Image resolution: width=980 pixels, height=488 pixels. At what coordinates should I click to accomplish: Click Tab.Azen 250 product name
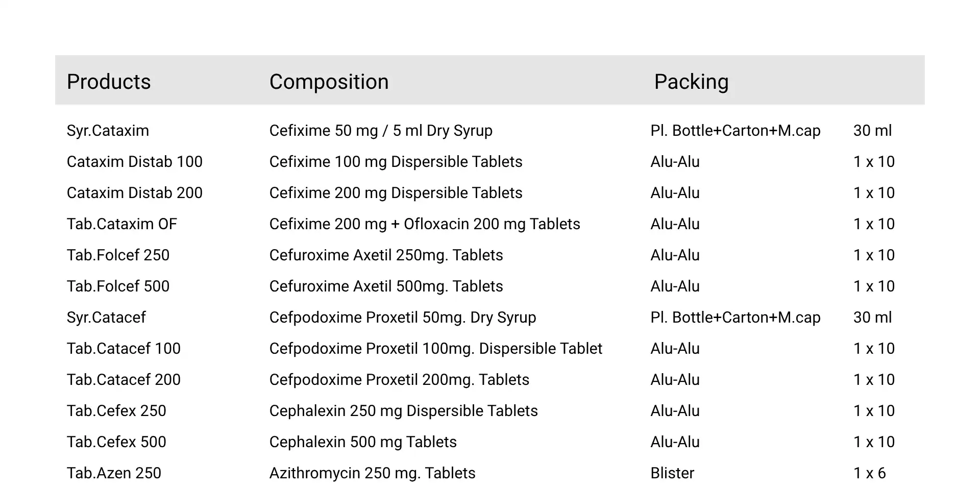(x=114, y=473)
